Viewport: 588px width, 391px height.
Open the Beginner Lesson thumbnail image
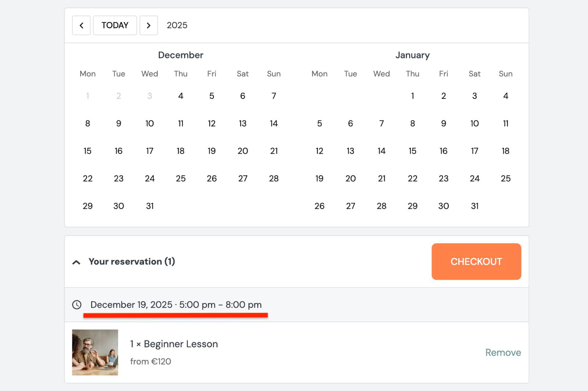pyautogui.click(x=95, y=352)
